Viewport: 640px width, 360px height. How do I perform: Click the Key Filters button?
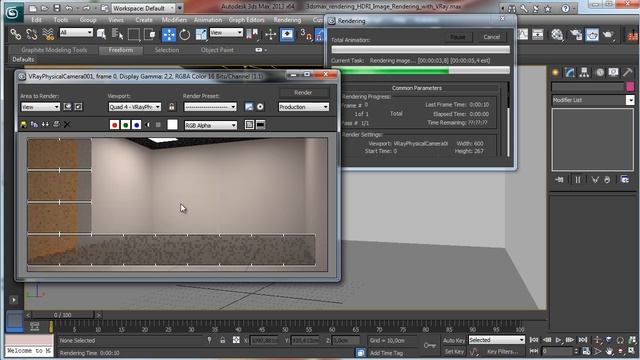(502, 351)
